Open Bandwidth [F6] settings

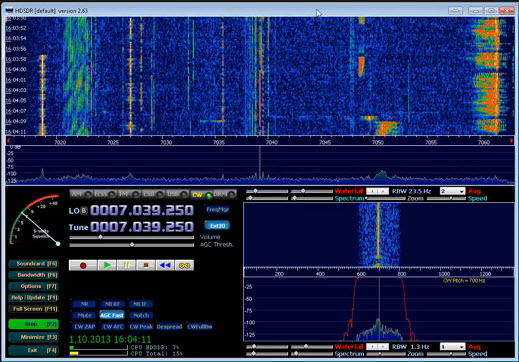pos(34,275)
